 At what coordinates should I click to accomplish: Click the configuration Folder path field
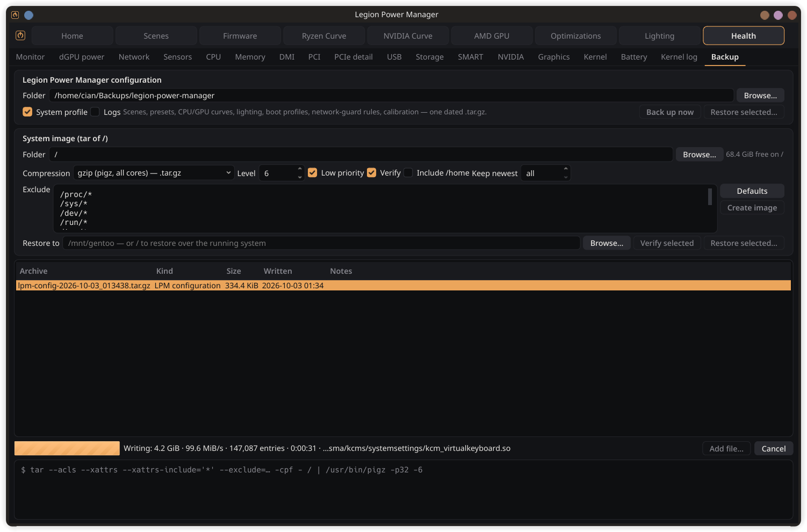[x=391, y=96]
